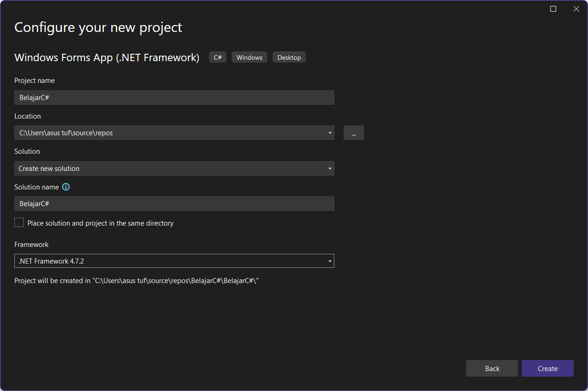Click the Framework field label
This screenshot has width=588, height=391.
32,245
